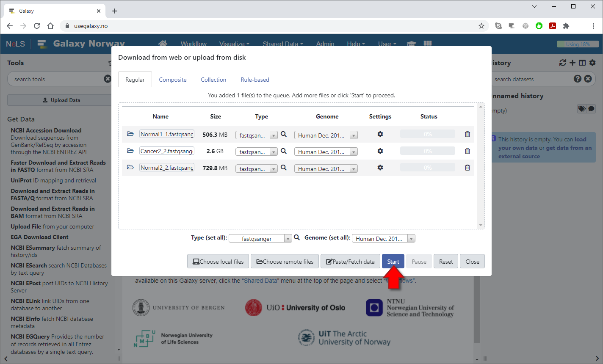The height and width of the screenshot is (364, 603).
Task: Remove Normal2_2.fastqsanger using trash icon
Action: coord(467,168)
